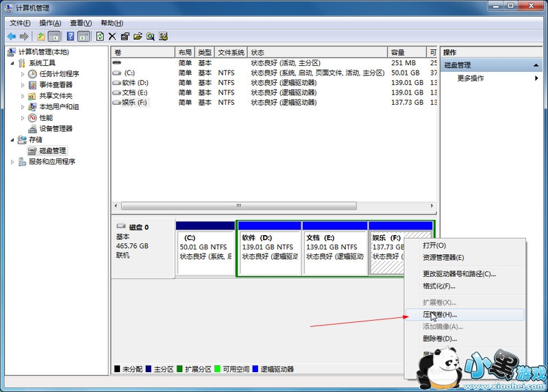Choose 格式化(F)... in context menu
This screenshot has width=548, height=392.
pyautogui.click(x=439, y=286)
